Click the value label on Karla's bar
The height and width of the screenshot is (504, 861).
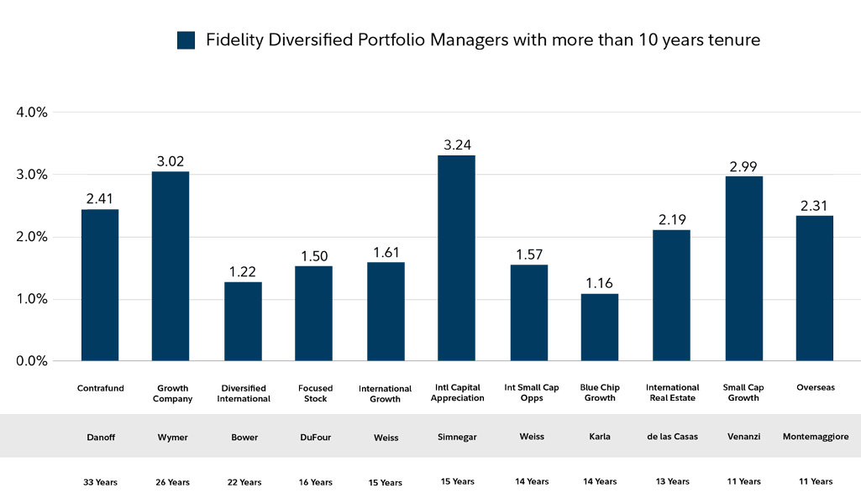pyautogui.click(x=600, y=284)
